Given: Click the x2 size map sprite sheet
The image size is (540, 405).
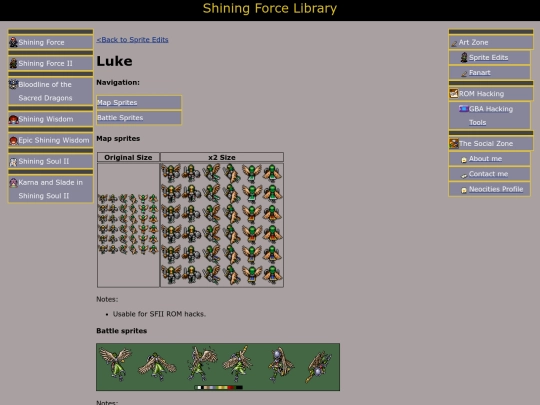Looking at the screenshot, I should coord(222,225).
